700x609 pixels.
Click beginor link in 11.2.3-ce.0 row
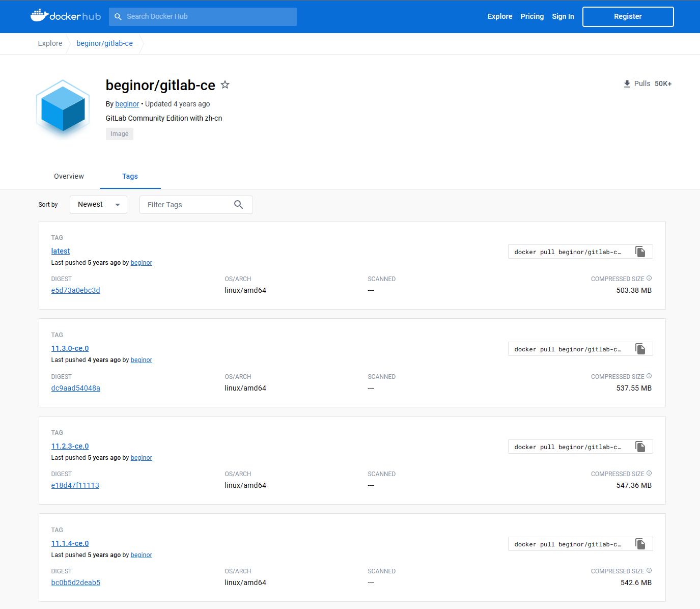click(x=142, y=458)
